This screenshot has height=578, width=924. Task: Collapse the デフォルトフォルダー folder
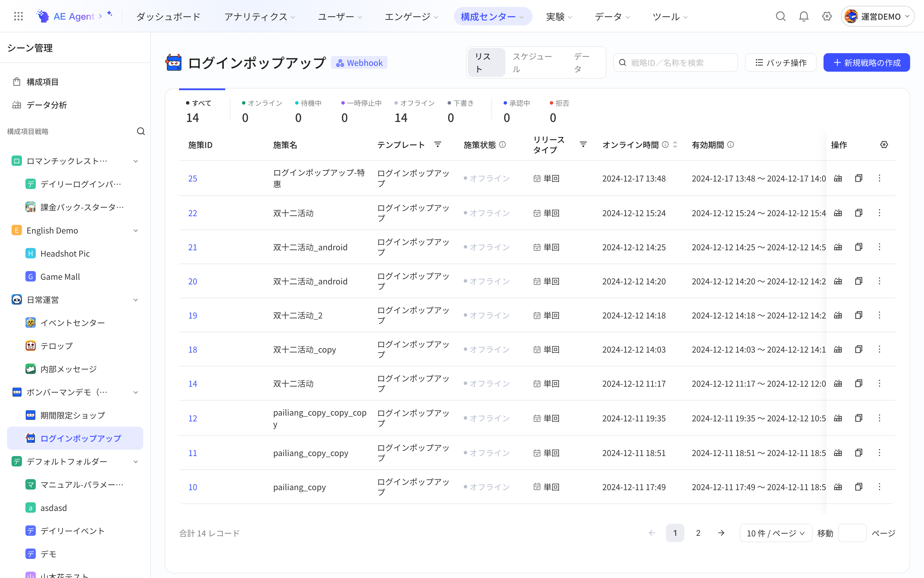[135, 462]
